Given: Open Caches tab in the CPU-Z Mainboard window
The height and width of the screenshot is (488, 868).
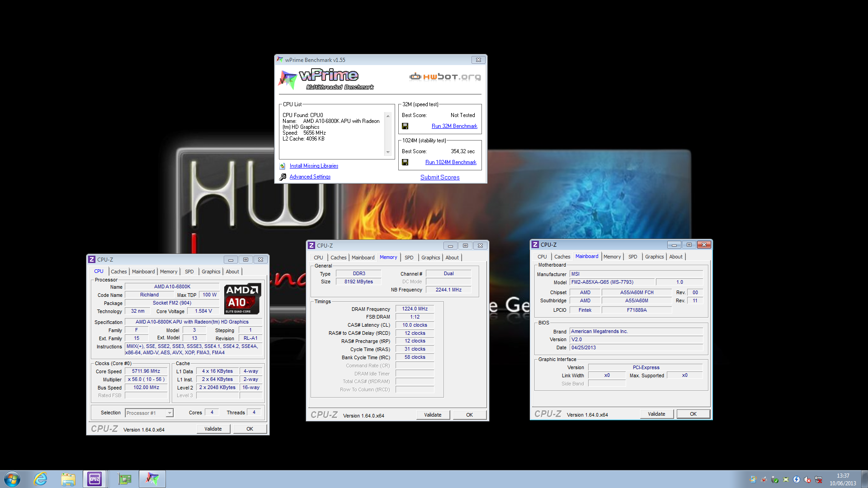Looking at the screenshot, I should tap(562, 257).
